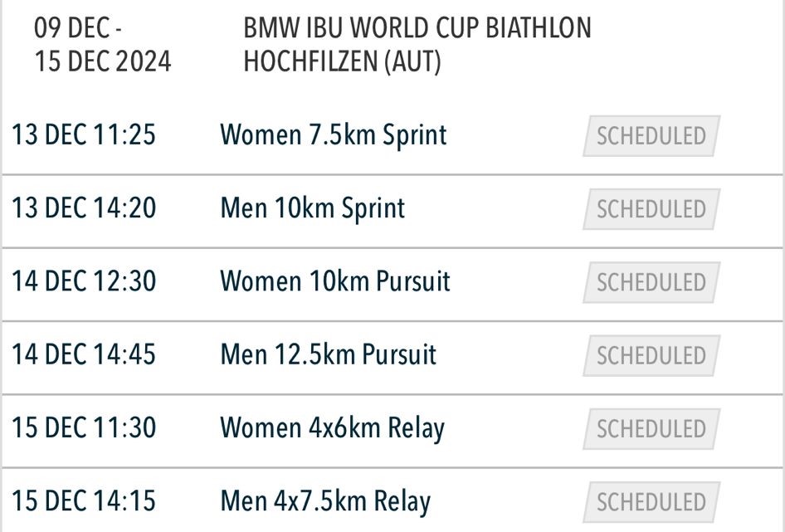Open the Men 12.5km Pursuit event

click(x=329, y=354)
